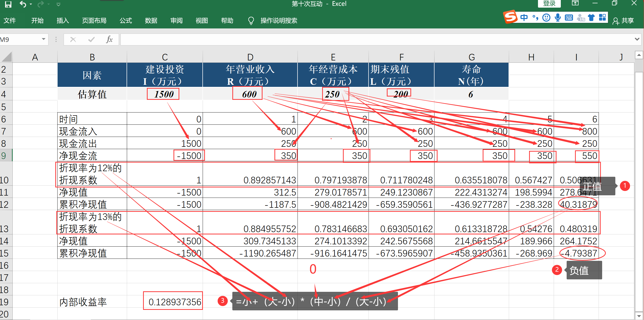The height and width of the screenshot is (320, 644).
Task: Toggle Sogou Chinese/English input mode
Action: pyautogui.click(x=524, y=18)
